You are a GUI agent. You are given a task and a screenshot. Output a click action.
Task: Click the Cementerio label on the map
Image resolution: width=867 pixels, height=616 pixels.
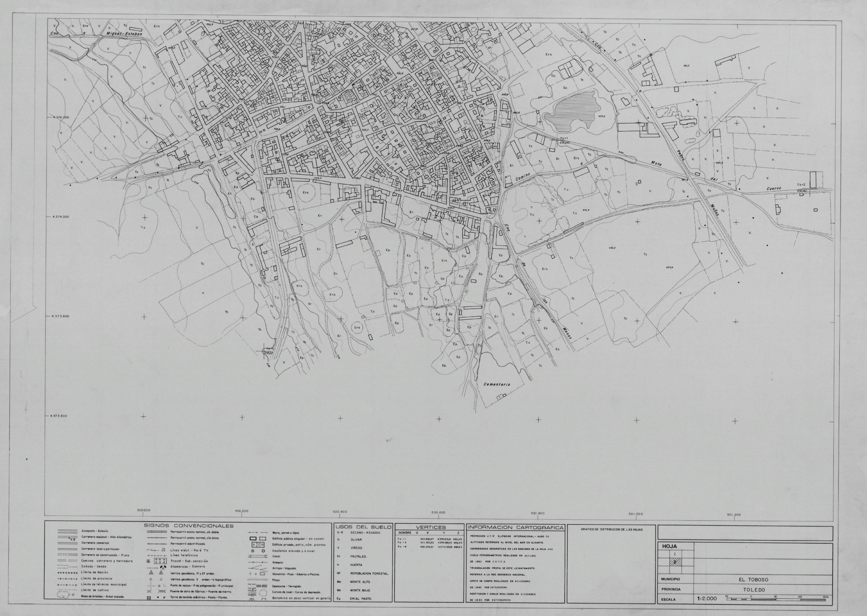497,384
